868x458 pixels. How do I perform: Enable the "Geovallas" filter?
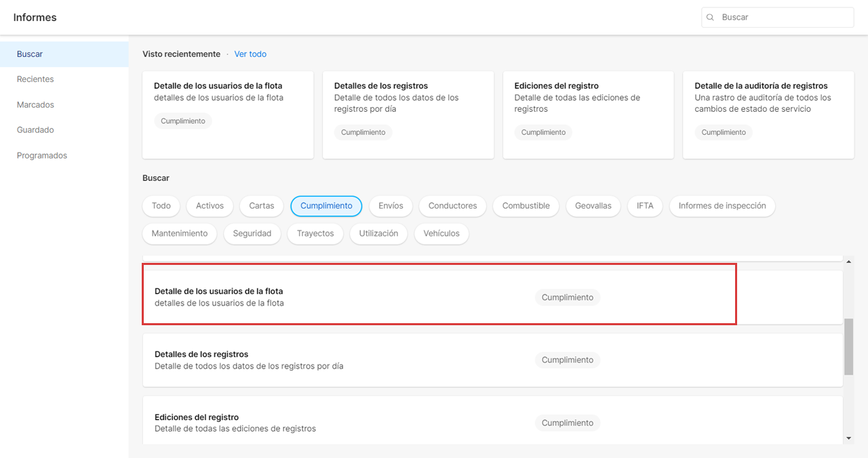[x=593, y=206]
